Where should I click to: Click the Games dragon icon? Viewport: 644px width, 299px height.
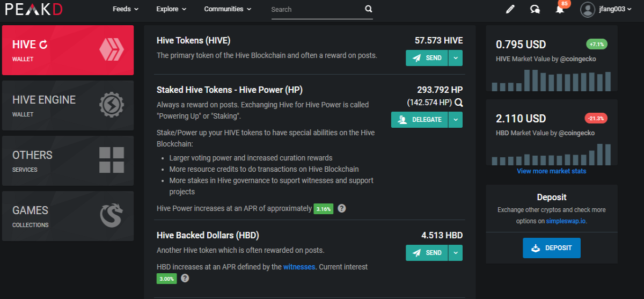112,216
